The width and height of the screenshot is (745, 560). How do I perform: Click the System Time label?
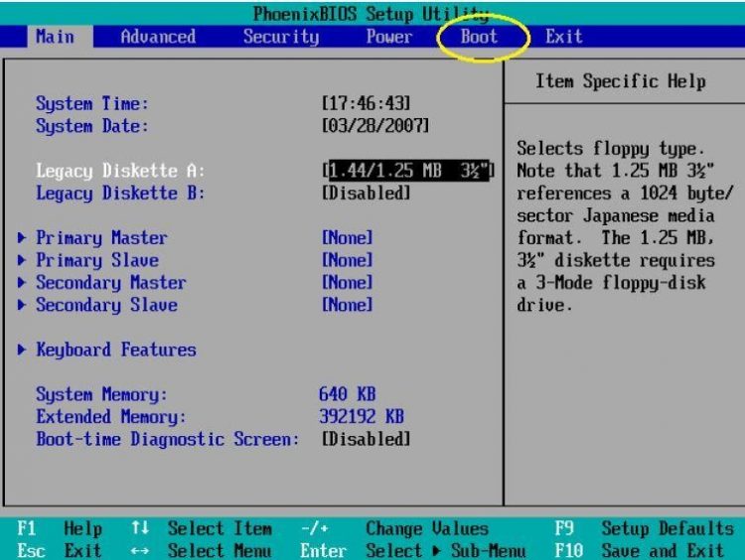tap(92, 103)
